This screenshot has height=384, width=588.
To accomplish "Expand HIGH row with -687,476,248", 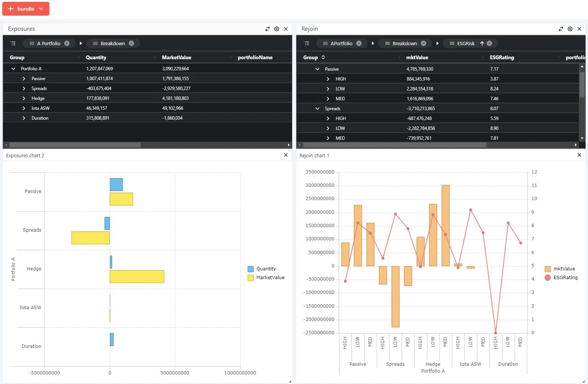I will click(328, 119).
